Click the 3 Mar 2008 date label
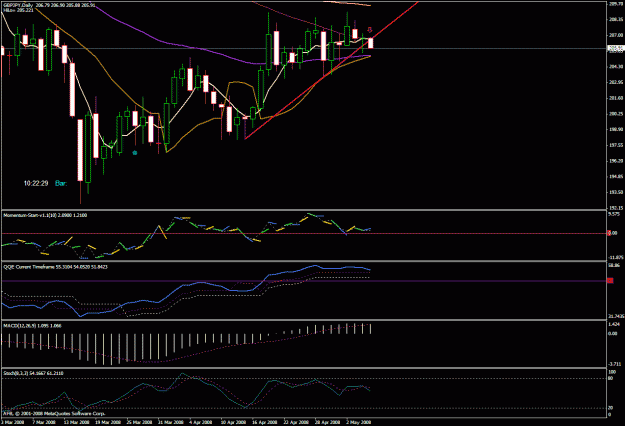The image size is (625, 426). tap(13, 422)
